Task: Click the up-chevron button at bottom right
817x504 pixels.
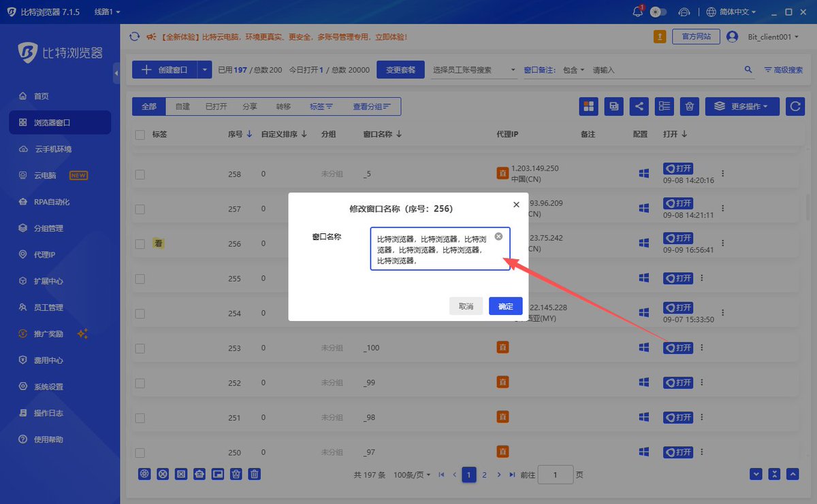Action: pyautogui.click(x=792, y=474)
